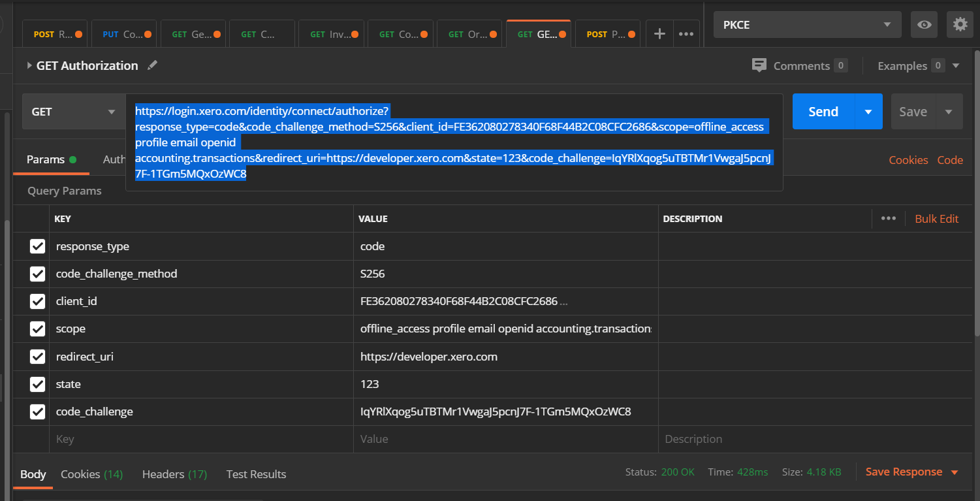
Task: Click the code_challenge_method key cell
Action: click(x=201, y=274)
